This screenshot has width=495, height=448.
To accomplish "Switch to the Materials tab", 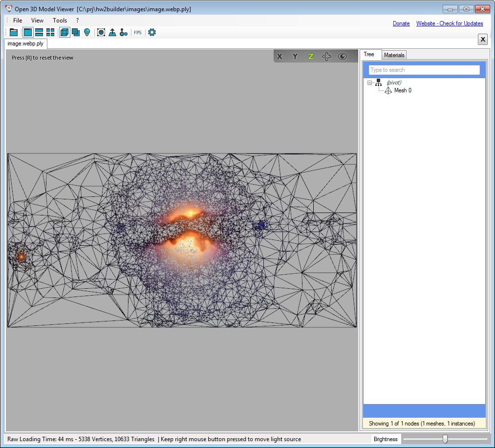I will pos(394,55).
